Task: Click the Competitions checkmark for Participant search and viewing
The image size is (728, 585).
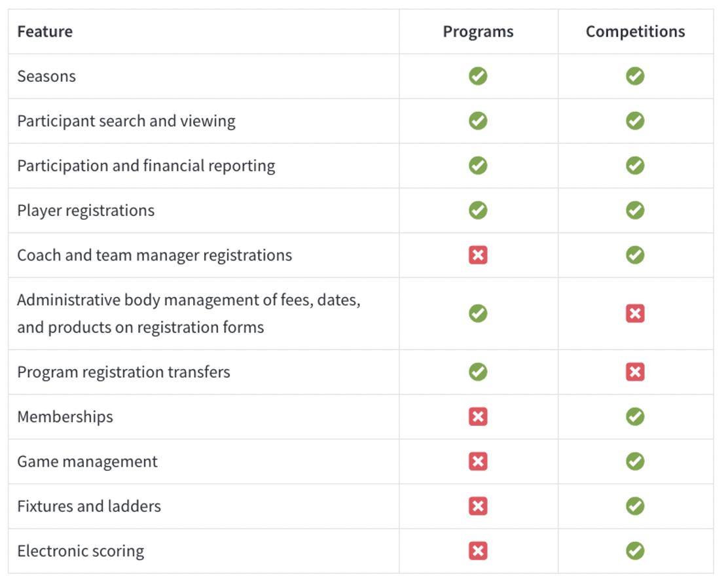Action: pos(634,121)
